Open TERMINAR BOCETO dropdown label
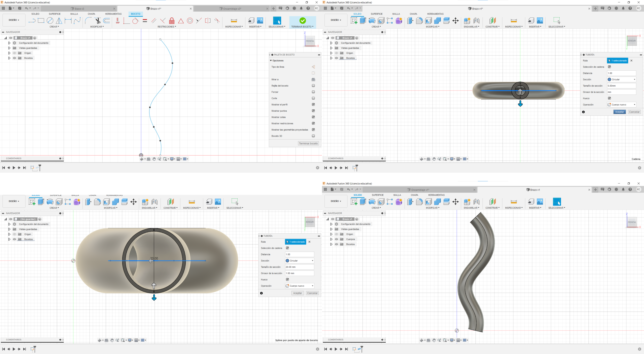The width and height of the screenshot is (644, 354). tap(302, 27)
